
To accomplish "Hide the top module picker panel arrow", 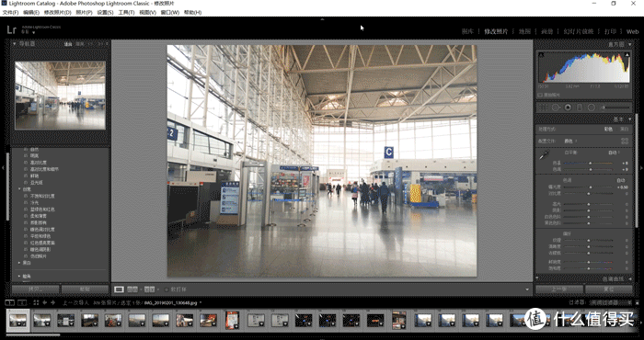I will coord(322,19).
